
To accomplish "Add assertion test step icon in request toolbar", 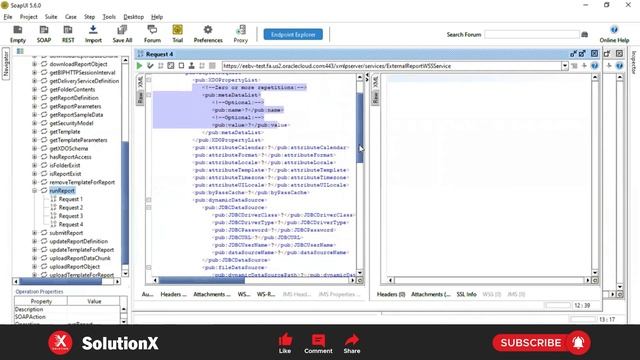I will (x=150, y=66).
